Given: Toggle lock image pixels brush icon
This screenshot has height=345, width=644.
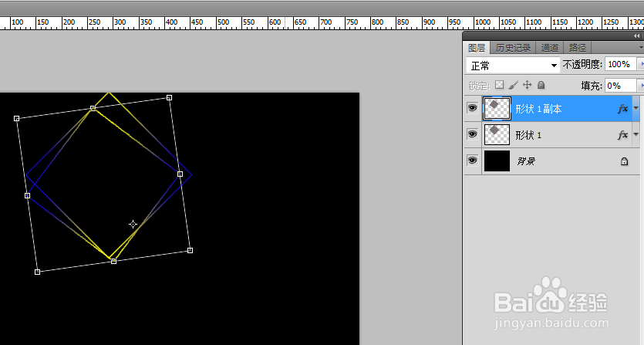Looking at the screenshot, I should (514, 85).
